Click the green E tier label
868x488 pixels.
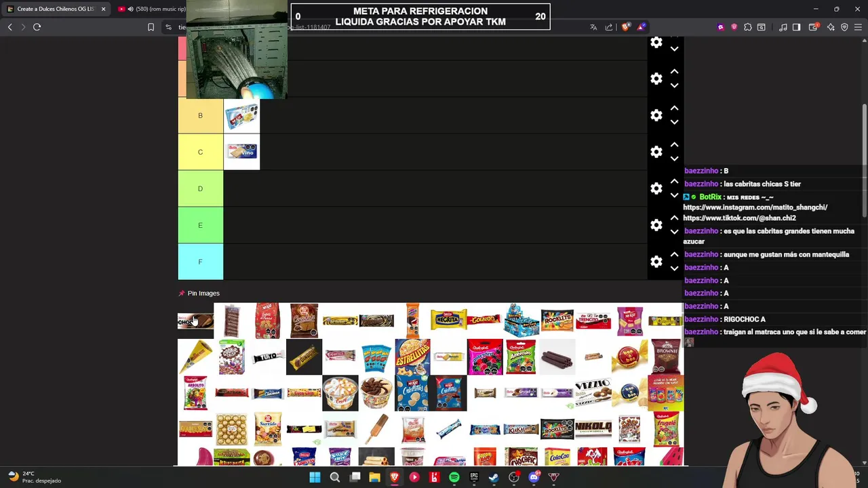[200, 226]
